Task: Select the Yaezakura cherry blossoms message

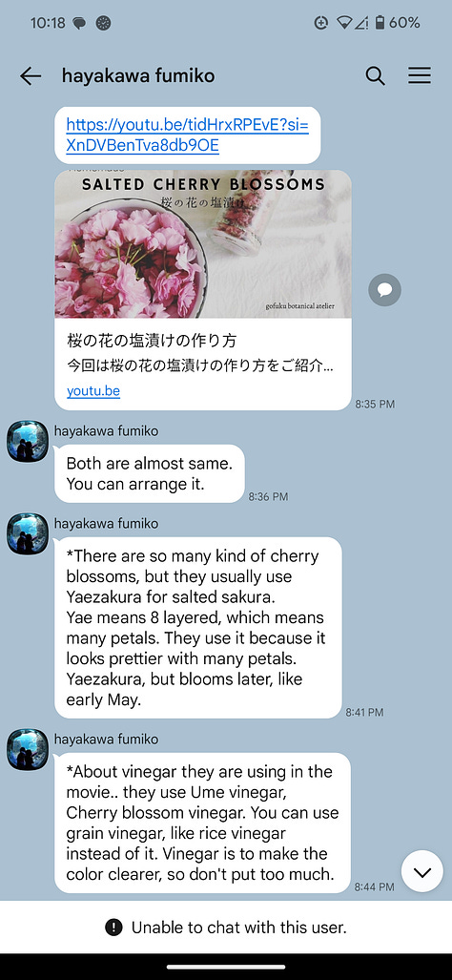Action: pos(198,628)
